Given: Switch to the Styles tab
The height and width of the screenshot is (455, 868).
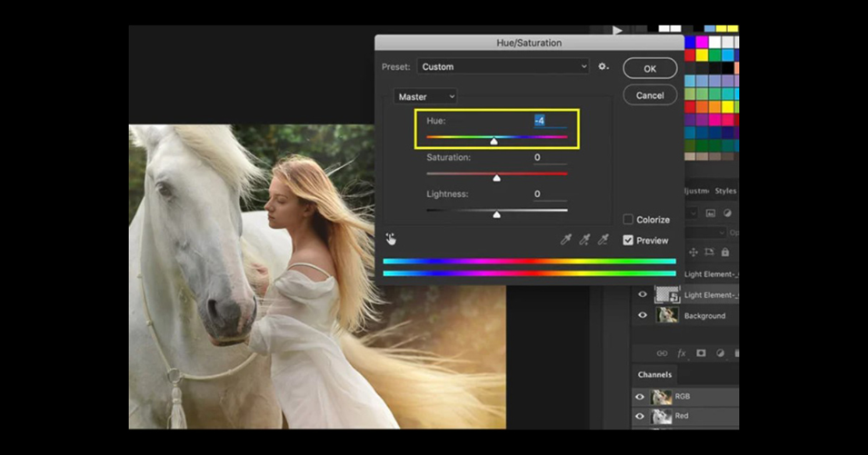Looking at the screenshot, I should [x=725, y=191].
